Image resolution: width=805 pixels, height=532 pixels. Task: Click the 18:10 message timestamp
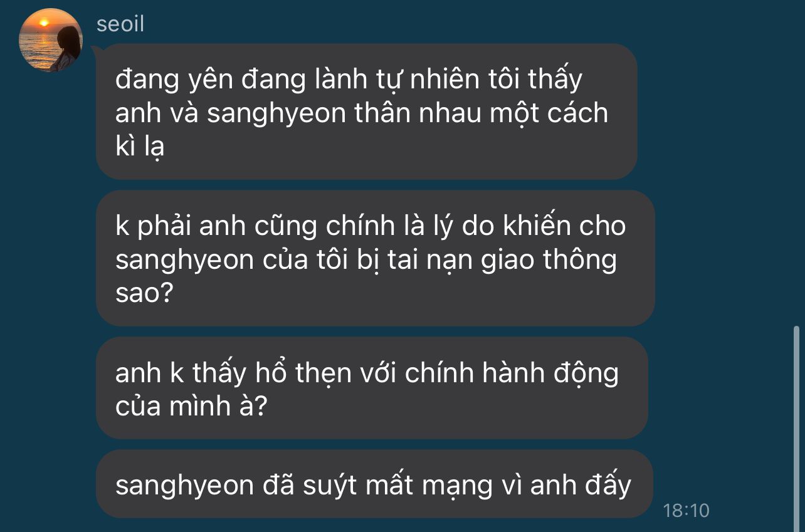pyautogui.click(x=686, y=510)
